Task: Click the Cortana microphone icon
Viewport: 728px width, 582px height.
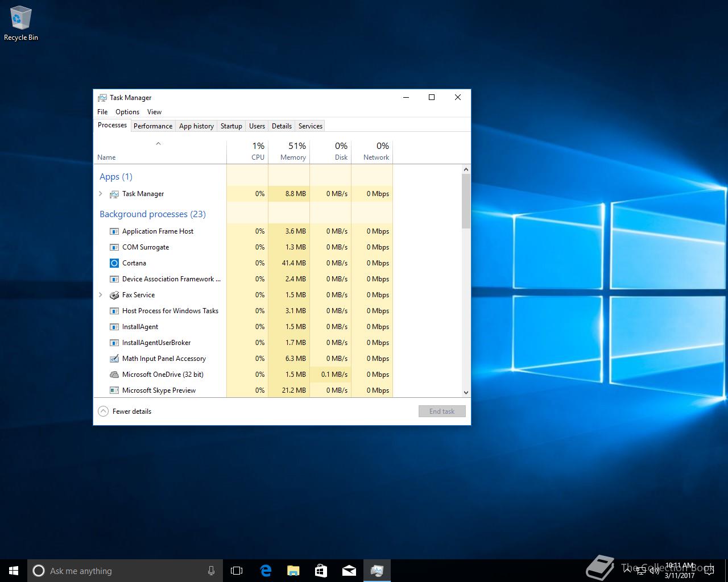Action: (211, 571)
